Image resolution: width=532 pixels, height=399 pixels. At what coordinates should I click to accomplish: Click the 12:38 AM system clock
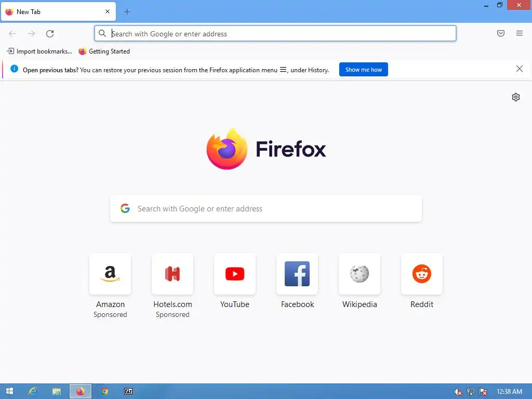click(x=509, y=392)
